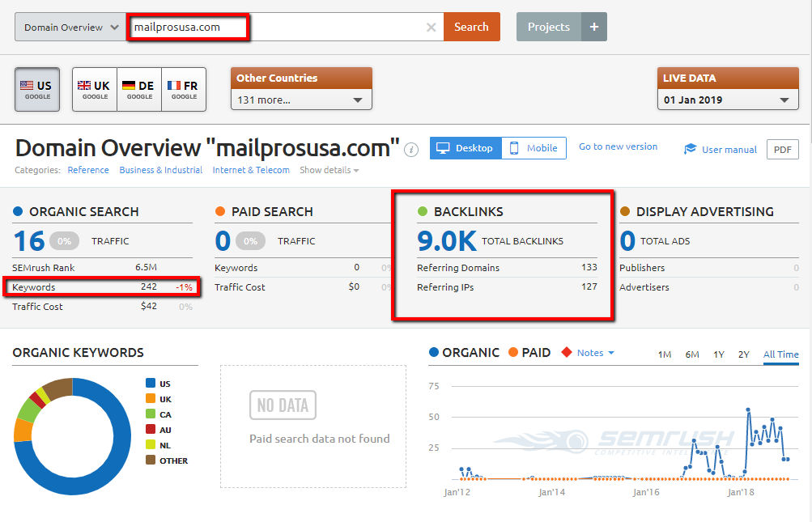Click the organic Traffic Cost value $42

coord(149,306)
